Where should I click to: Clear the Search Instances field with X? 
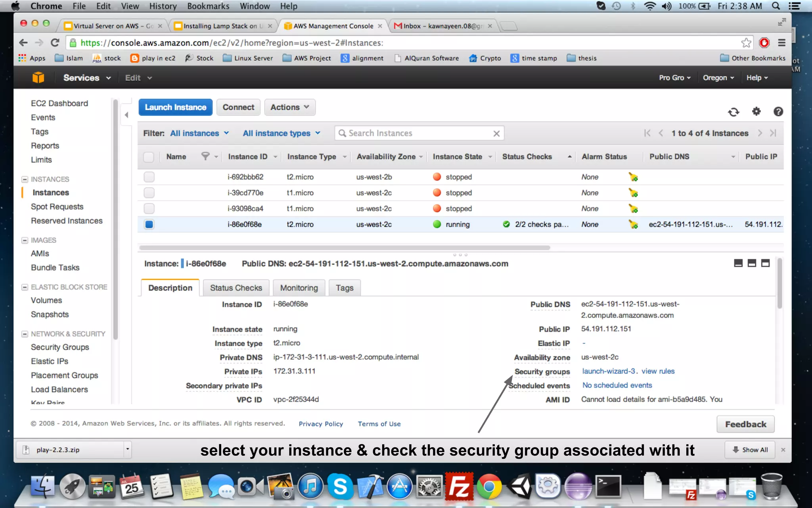tap(496, 134)
